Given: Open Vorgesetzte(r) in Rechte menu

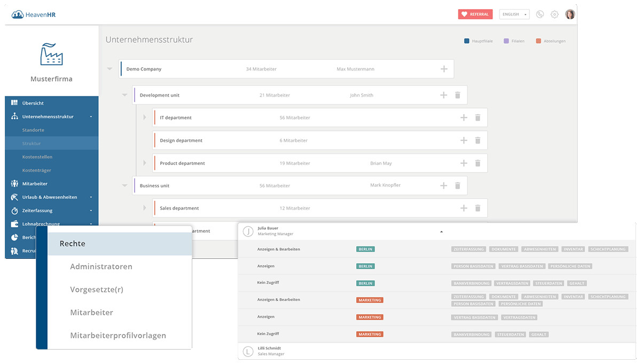Looking at the screenshot, I should pos(97,289).
